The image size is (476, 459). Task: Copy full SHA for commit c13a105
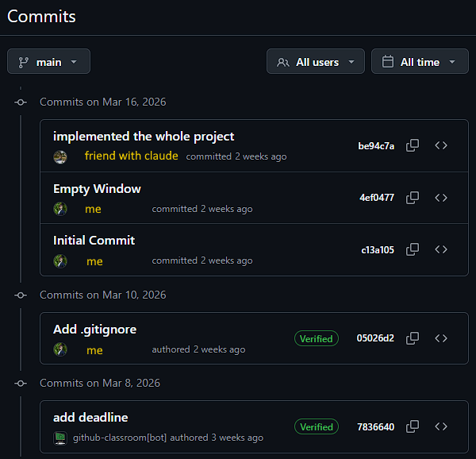click(413, 249)
